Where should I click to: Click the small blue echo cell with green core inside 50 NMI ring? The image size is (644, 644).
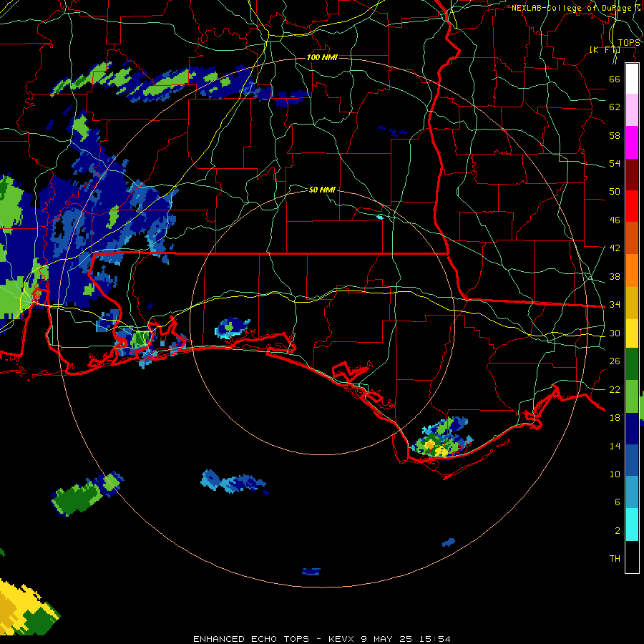click(x=232, y=327)
